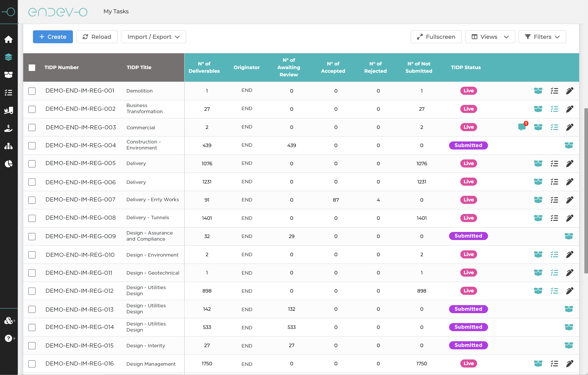Open the pie chart reports sidebar icon
The image size is (588, 375).
click(8, 164)
